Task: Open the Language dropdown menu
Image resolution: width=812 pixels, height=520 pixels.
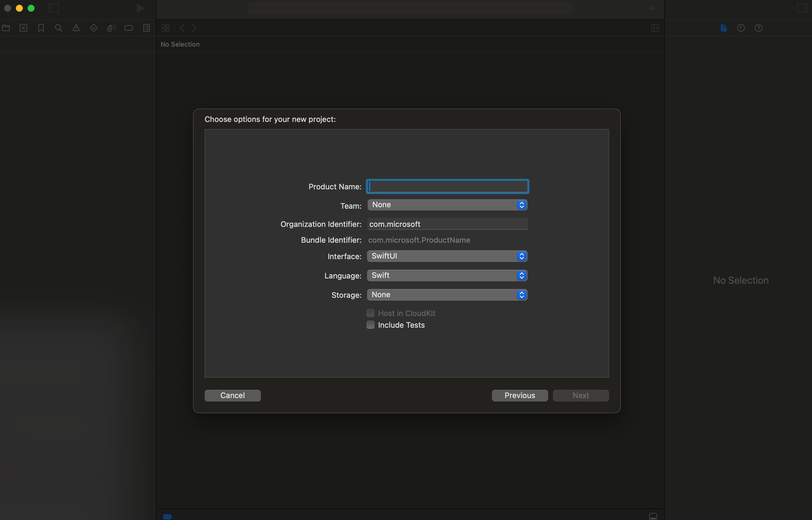Action: click(447, 275)
